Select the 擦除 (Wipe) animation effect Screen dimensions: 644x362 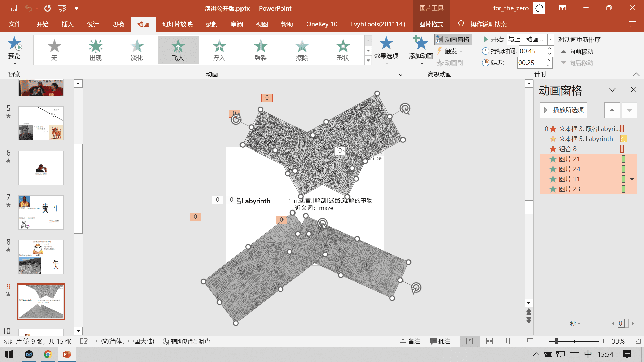pos(302,50)
